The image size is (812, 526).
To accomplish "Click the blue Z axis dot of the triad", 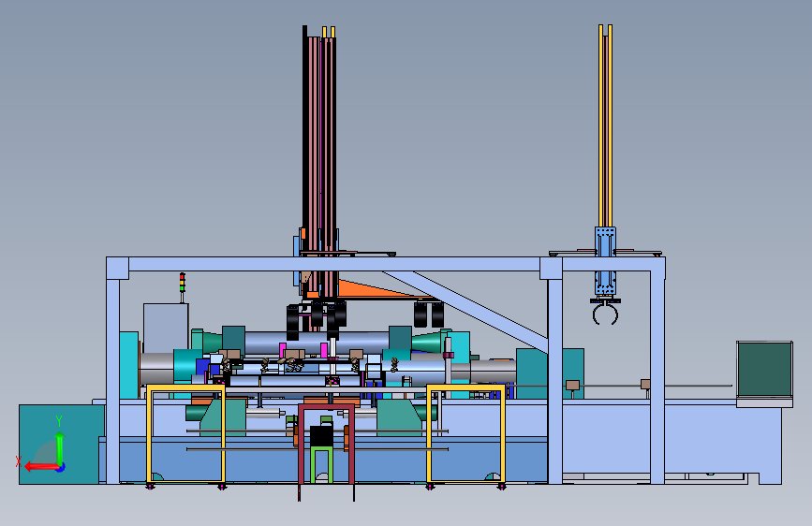I will 61,467.
